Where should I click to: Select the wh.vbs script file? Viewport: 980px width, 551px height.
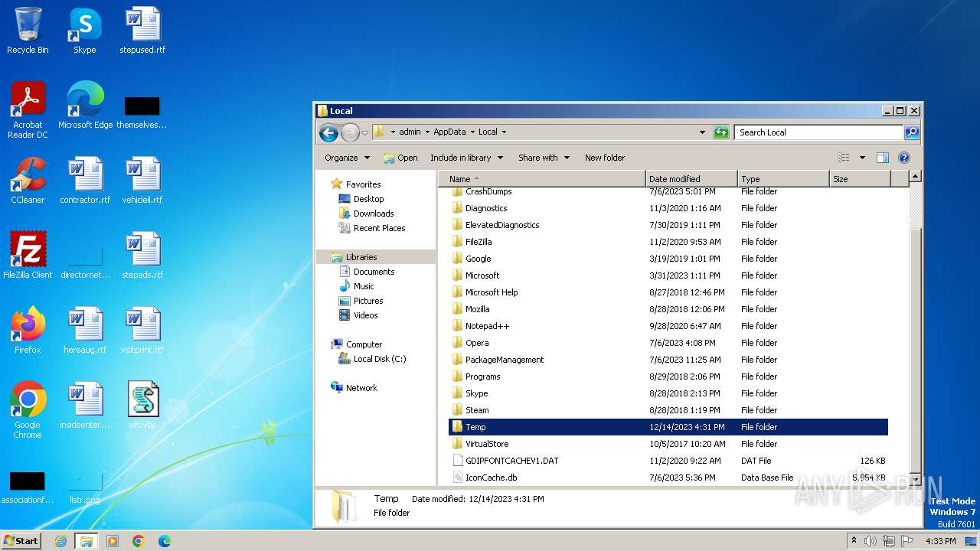[142, 405]
